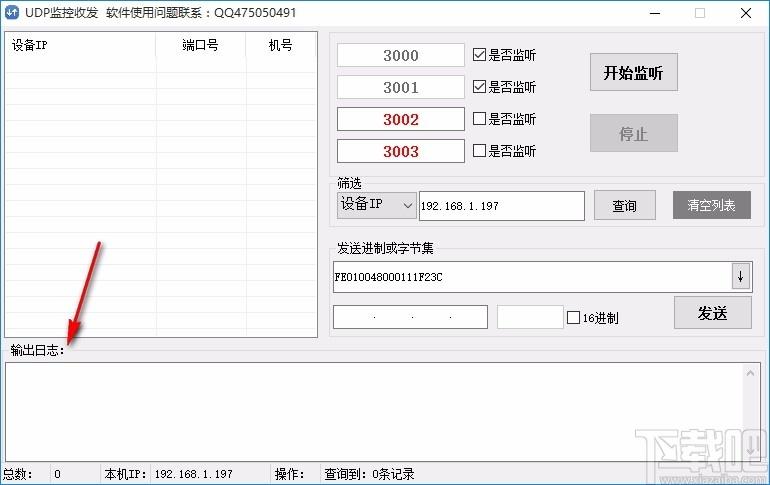Enable listening checkbox for port 3000
The height and width of the screenshot is (485, 770).
click(x=479, y=54)
